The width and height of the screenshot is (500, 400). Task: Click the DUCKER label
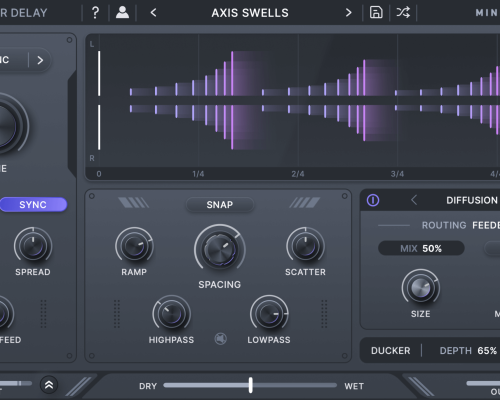[x=391, y=351]
